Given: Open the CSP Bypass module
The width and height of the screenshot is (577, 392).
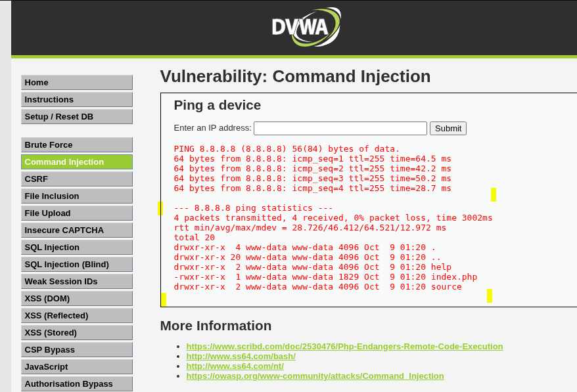Looking at the screenshot, I should pos(76,350).
